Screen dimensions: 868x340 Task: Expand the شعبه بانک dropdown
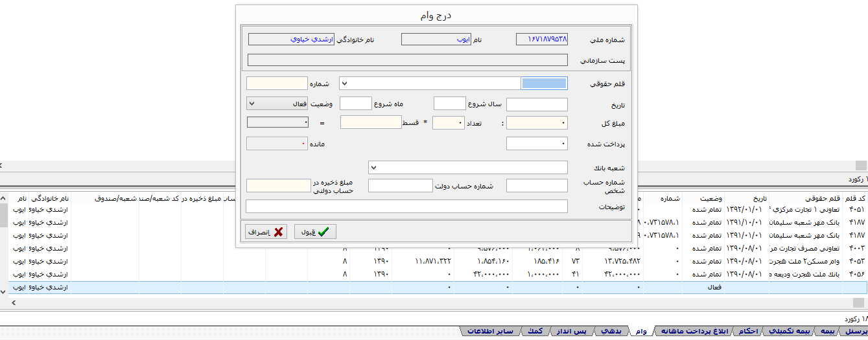(373, 168)
